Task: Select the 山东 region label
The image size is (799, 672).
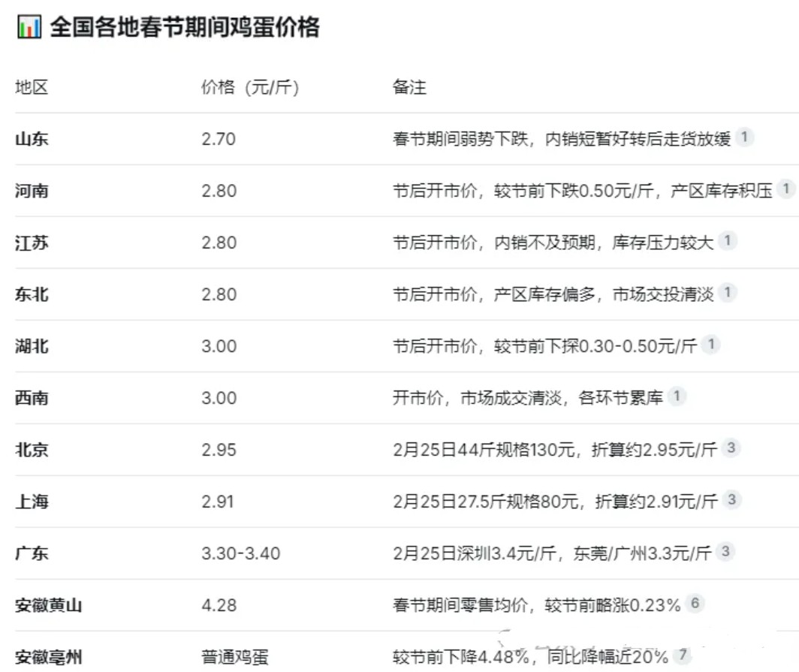Action: (31, 139)
